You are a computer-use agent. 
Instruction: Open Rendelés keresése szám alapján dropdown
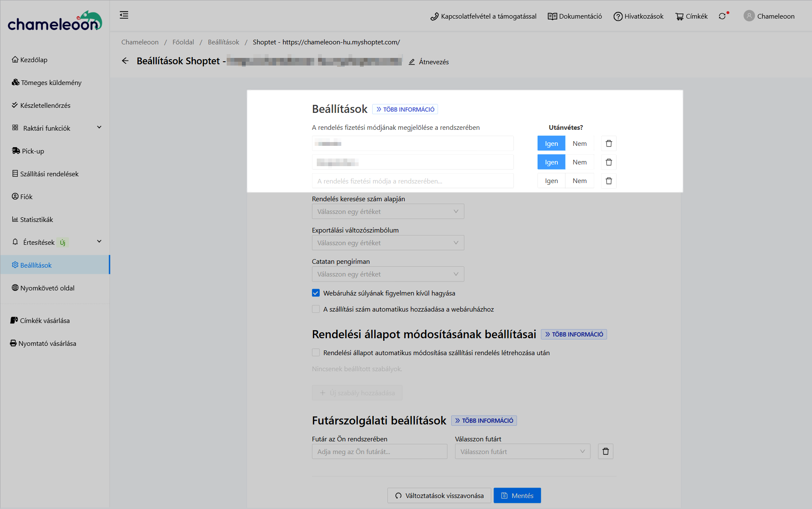coord(388,211)
